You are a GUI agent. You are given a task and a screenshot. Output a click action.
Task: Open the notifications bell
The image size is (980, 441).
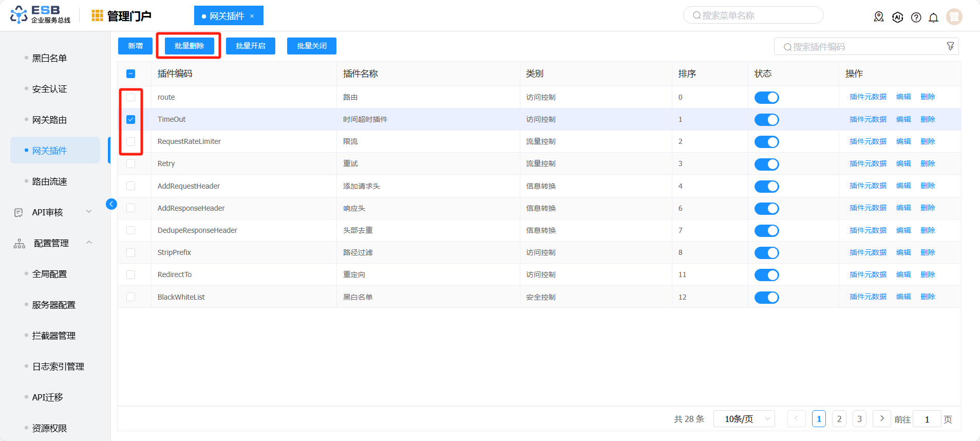pyautogui.click(x=933, y=17)
